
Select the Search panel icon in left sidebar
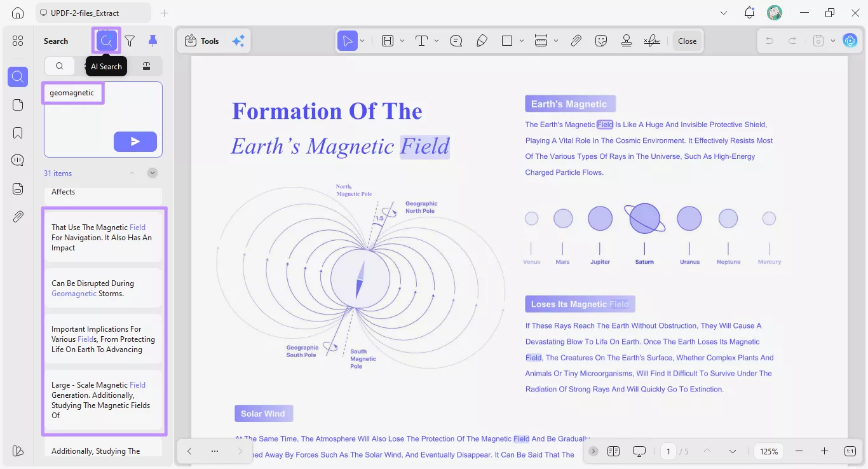18,77
